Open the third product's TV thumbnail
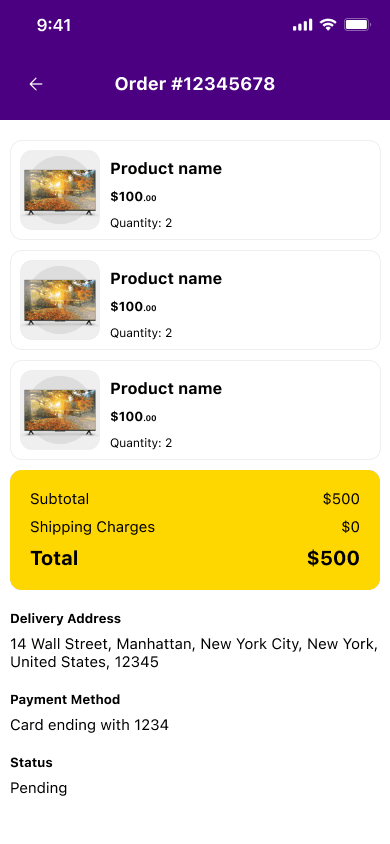Image resolution: width=390 pixels, height=844 pixels. click(60, 410)
